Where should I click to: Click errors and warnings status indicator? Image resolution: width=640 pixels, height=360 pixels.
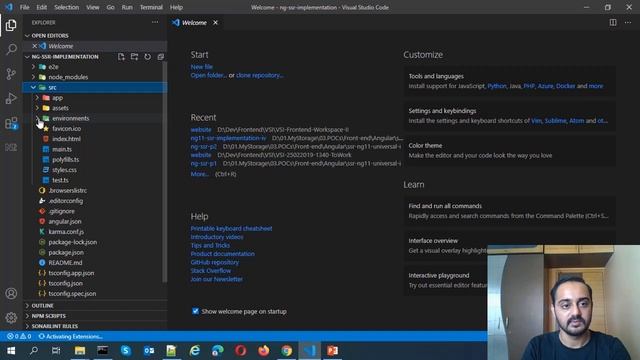pos(19,336)
